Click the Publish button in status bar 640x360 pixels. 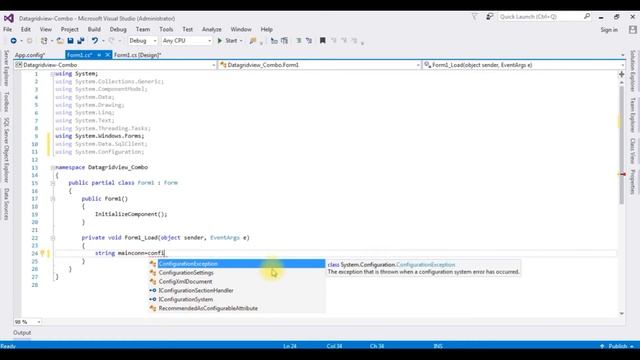(x=617, y=346)
